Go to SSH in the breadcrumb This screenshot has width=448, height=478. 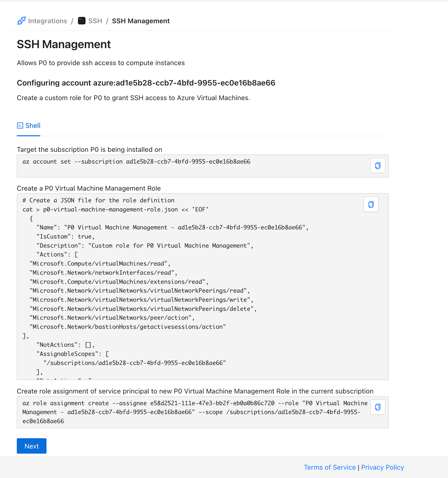tap(95, 21)
